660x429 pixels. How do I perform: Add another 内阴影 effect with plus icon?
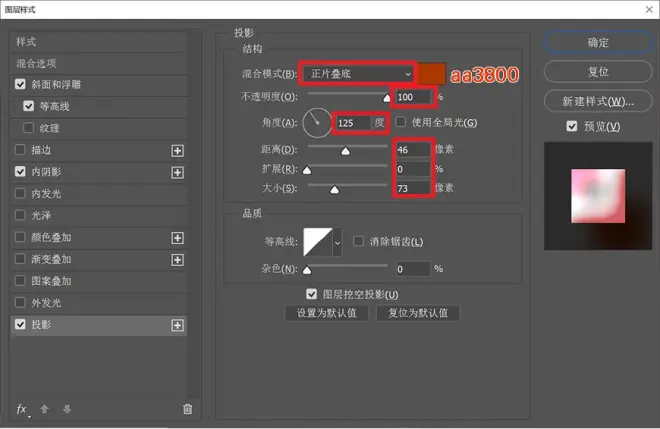click(178, 173)
